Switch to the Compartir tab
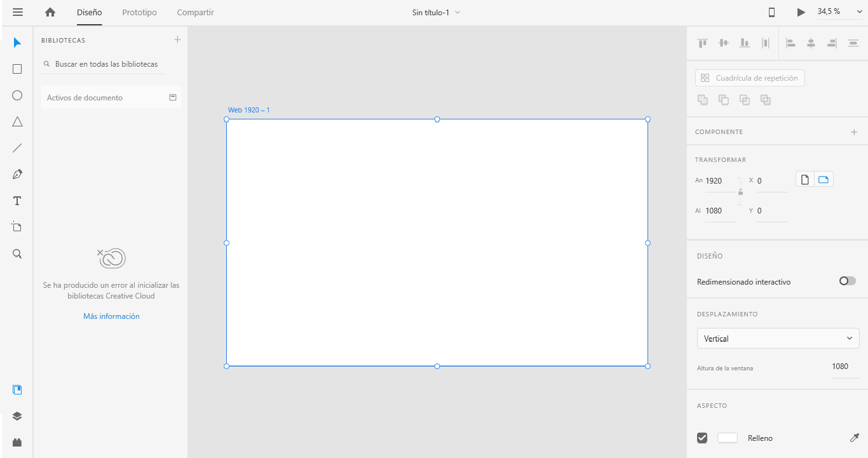 point(195,13)
